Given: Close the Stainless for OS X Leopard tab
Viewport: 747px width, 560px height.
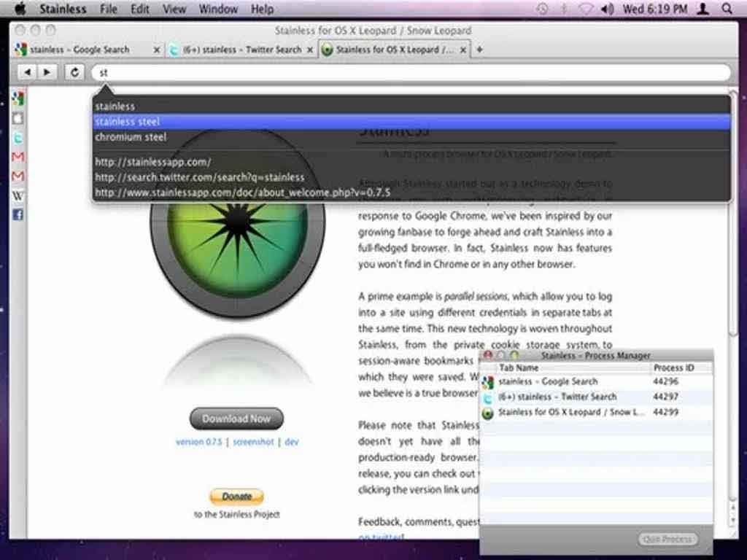Looking at the screenshot, I should [463, 50].
